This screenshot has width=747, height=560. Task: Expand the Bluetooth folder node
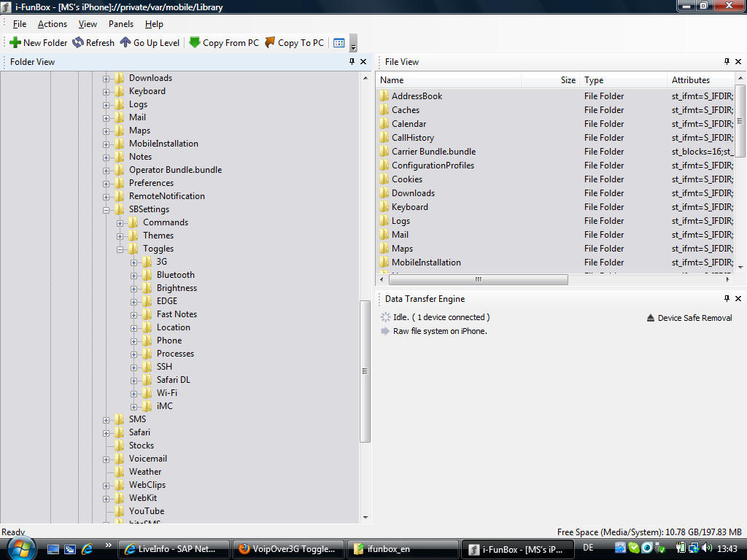click(x=134, y=275)
